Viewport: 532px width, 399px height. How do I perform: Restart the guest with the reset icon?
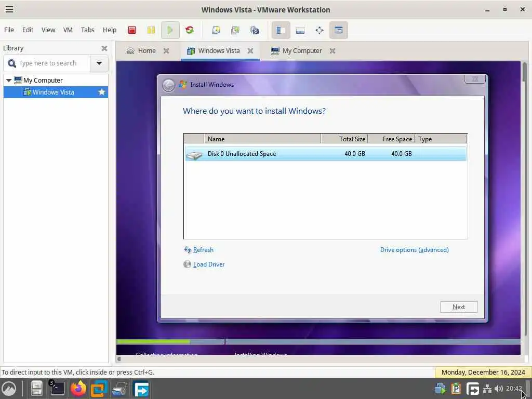189,30
